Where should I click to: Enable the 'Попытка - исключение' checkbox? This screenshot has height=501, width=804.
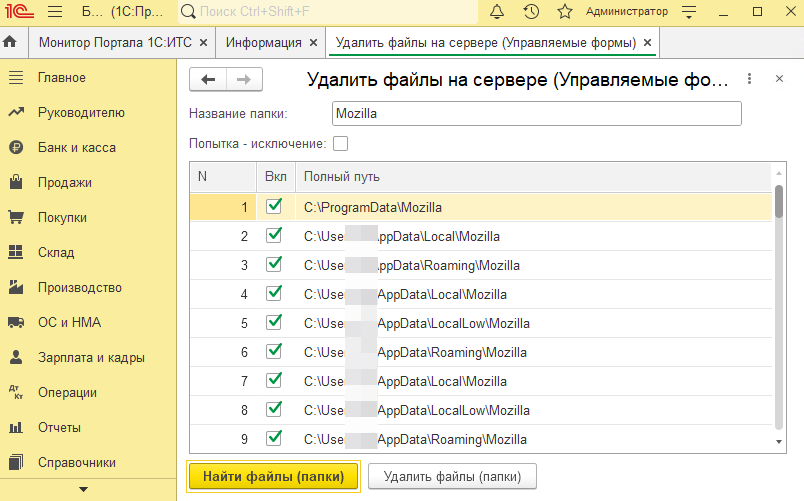click(x=340, y=144)
